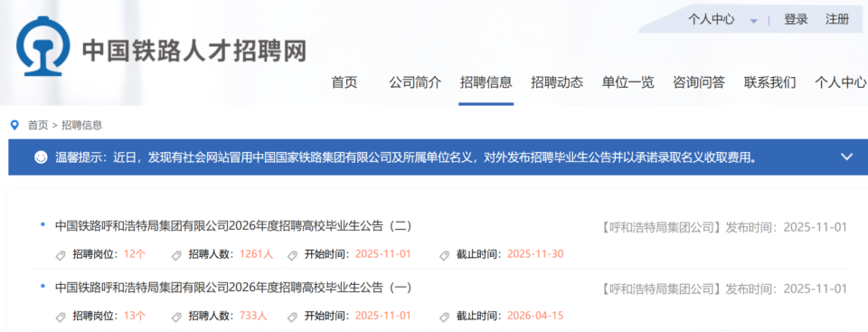Image resolution: width=868 pixels, height=332 pixels.
Task: Click the location pin breadcrumb icon
Action: pyautogui.click(x=14, y=125)
